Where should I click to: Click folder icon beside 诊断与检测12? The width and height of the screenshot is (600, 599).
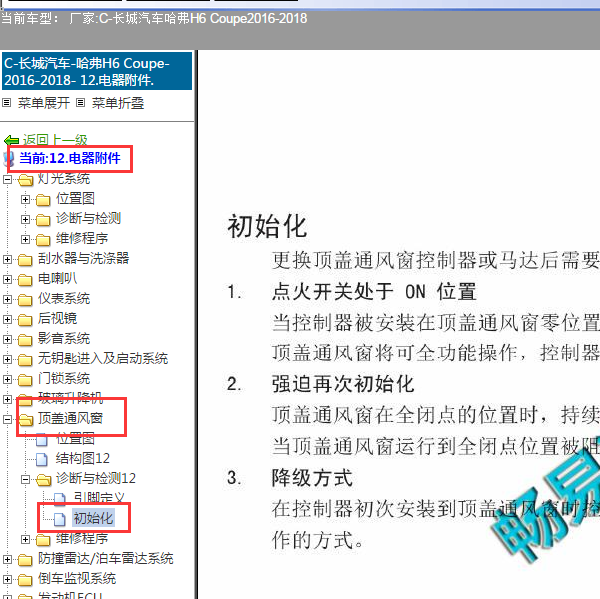(43, 480)
